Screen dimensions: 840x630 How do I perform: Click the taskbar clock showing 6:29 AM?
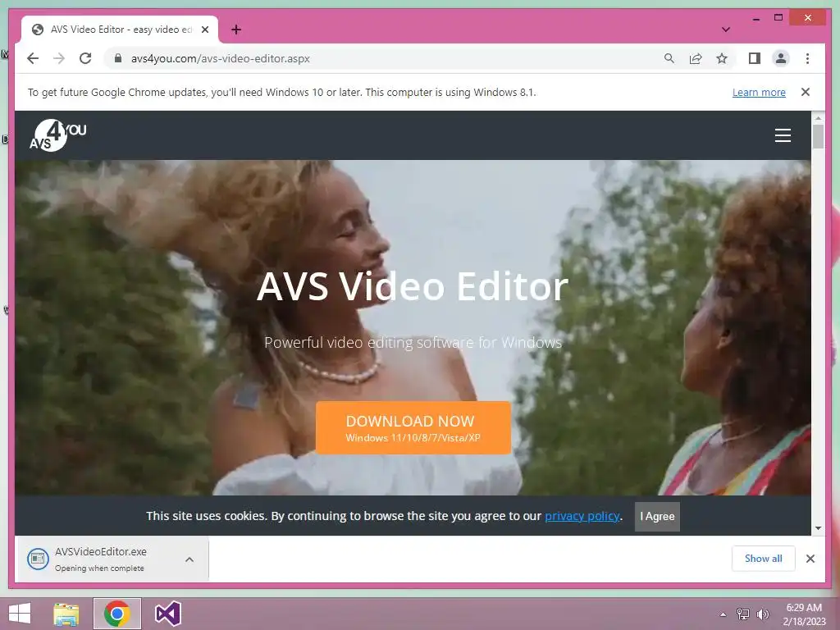coord(804,614)
